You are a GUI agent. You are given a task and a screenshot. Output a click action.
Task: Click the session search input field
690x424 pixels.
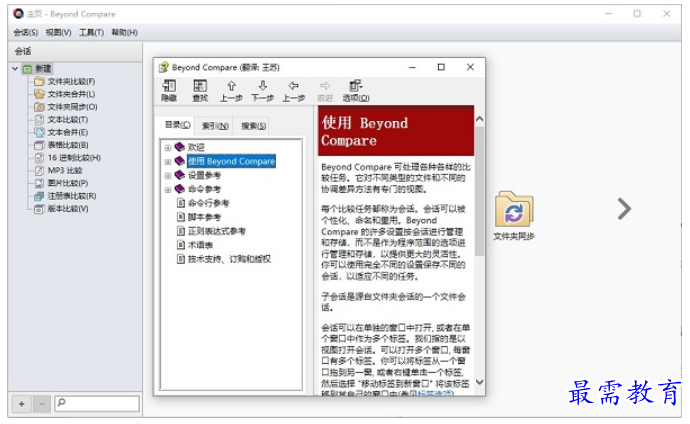[x=97, y=403]
